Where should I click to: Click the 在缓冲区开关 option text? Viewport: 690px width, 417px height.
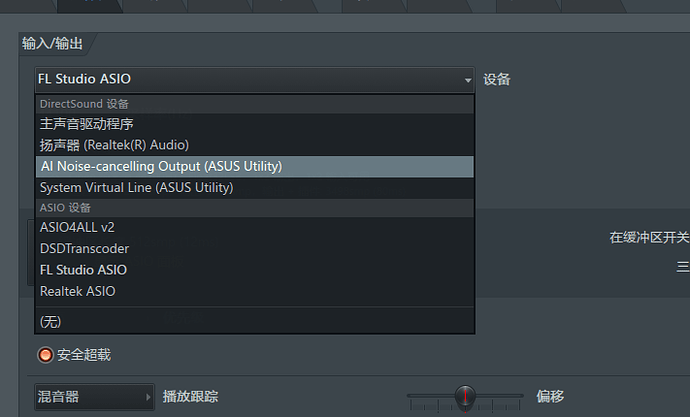[x=649, y=238]
